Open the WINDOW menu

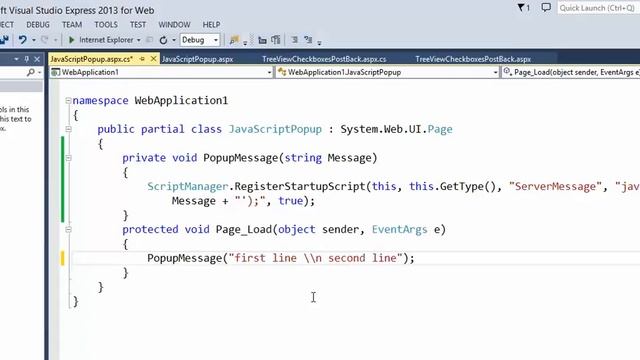(x=174, y=24)
